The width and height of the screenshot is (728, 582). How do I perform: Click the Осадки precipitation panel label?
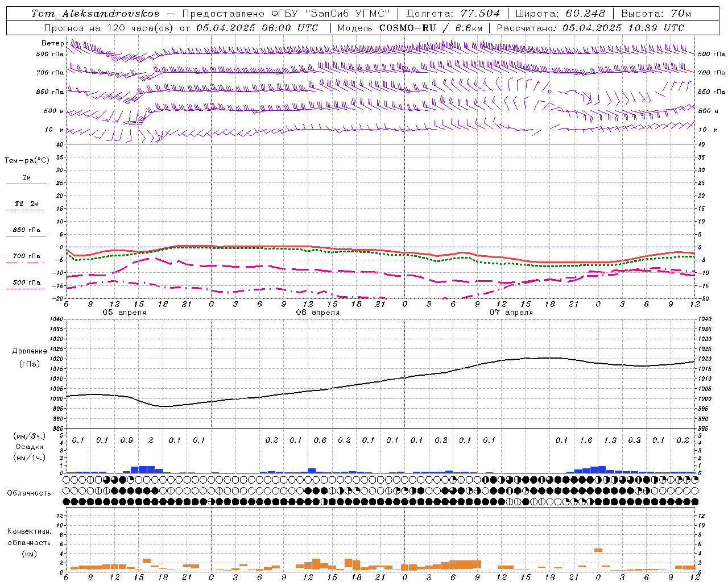[29, 447]
